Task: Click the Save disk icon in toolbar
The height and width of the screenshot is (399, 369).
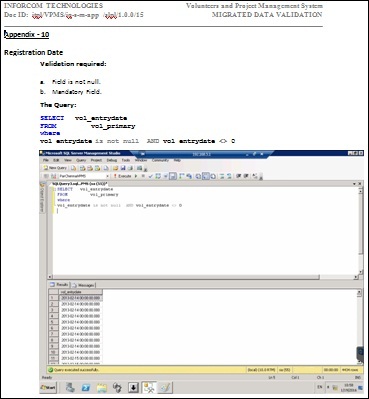Action: coord(123,168)
